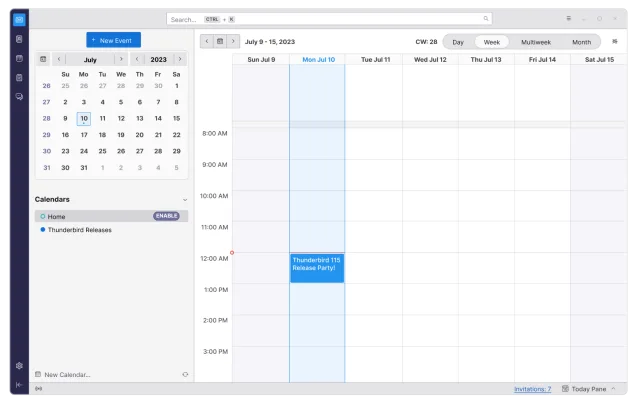Select July 15 in mini calendar
This screenshot has width=640, height=405.
[x=176, y=118]
